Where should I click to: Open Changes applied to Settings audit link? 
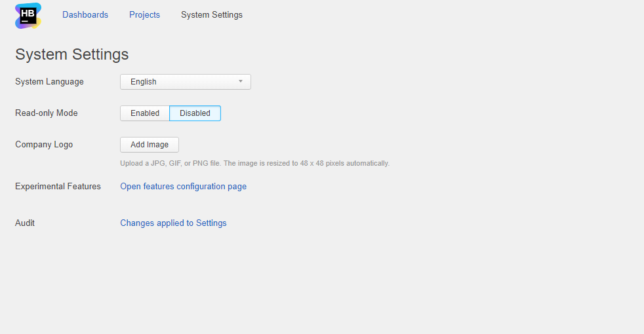click(x=173, y=223)
